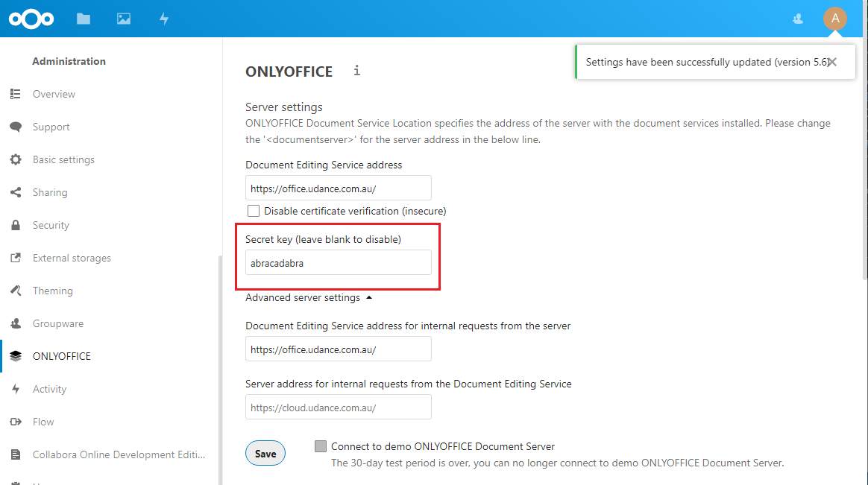Click the Server settings subheading
The image size is (868, 485).
coord(284,107)
